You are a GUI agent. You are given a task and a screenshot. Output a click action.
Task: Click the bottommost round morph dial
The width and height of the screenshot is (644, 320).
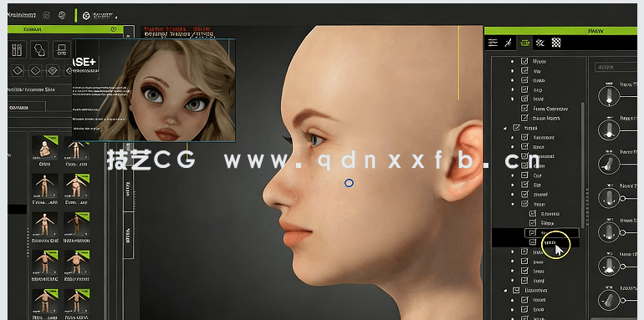[x=609, y=300]
